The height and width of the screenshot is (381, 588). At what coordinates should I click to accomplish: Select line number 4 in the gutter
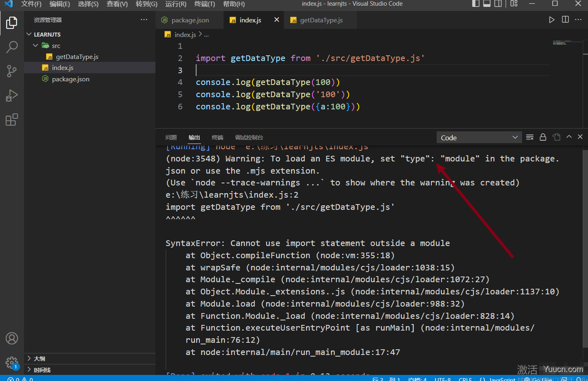pyautogui.click(x=180, y=82)
